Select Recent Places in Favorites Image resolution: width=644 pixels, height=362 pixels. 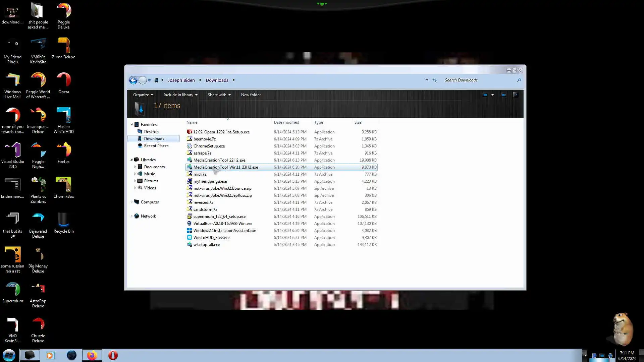point(156,146)
